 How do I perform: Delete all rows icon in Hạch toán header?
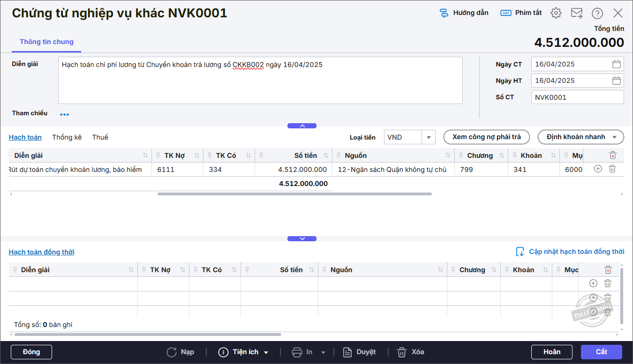tap(612, 155)
